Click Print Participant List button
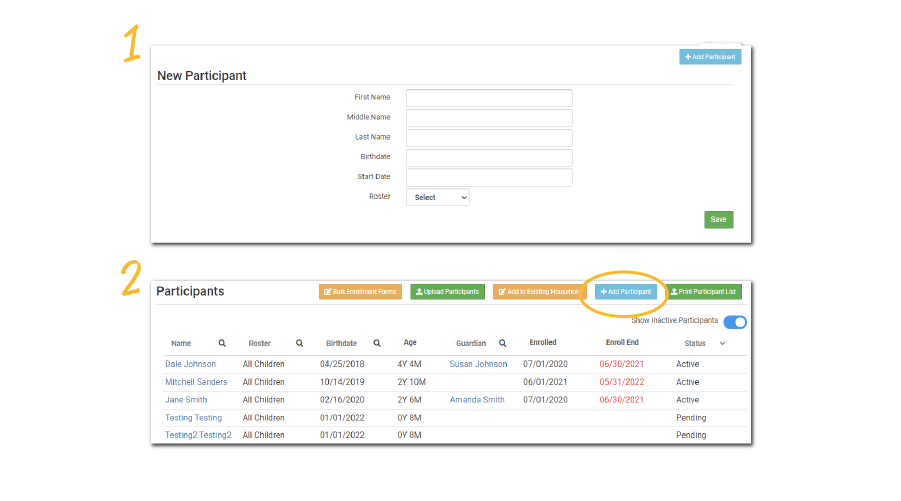Viewport: 901px width, 501px height. coord(704,292)
